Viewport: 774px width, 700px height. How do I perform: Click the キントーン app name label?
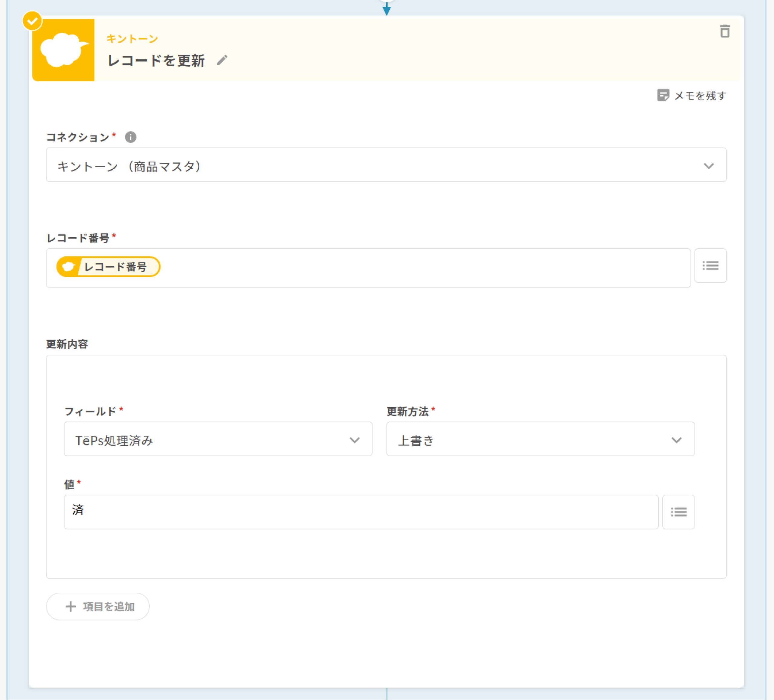pyautogui.click(x=132, y=39)
